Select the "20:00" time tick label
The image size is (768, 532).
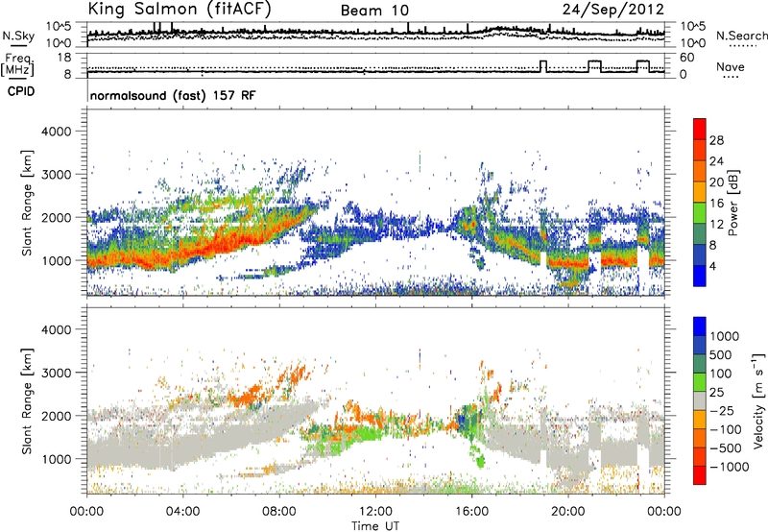click(568, 512)
